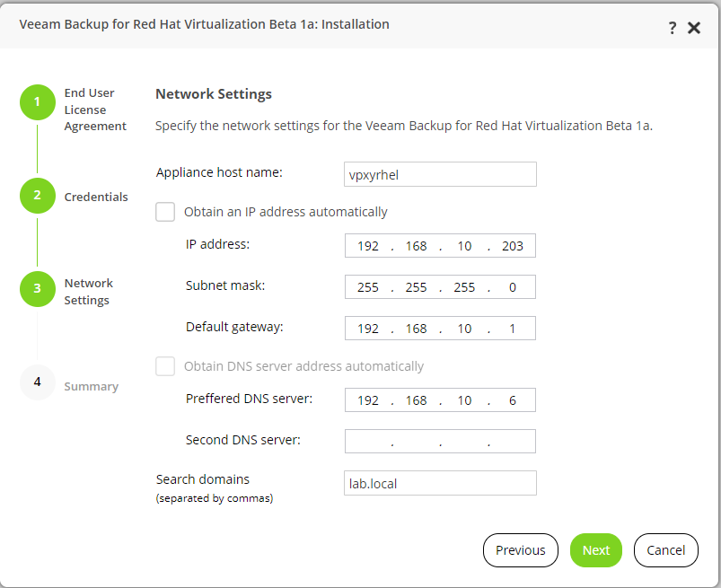Image resolution: width=721 pixels, height=588 pixels.
Task: Edit the Search domains field
Action: [x=440, y=483]
